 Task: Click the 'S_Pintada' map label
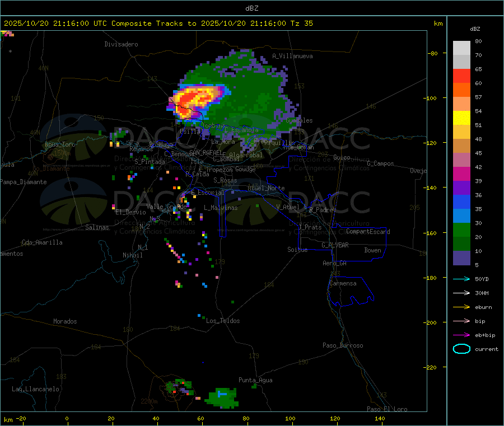pos(150,162)
